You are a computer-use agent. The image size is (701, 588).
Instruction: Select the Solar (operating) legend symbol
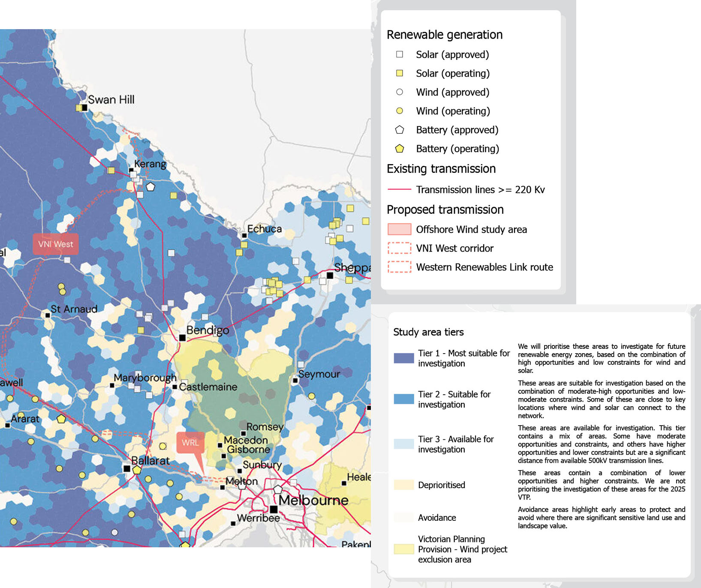pos(399,73)
